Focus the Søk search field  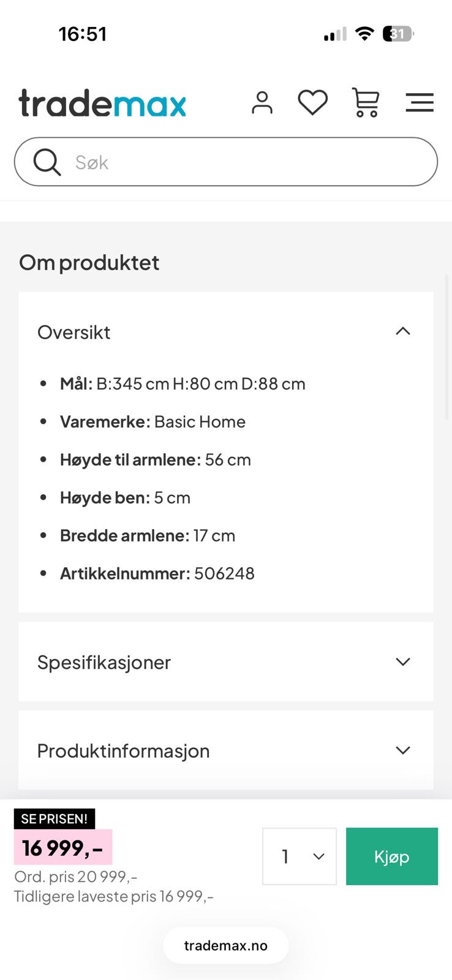[245, 162]
